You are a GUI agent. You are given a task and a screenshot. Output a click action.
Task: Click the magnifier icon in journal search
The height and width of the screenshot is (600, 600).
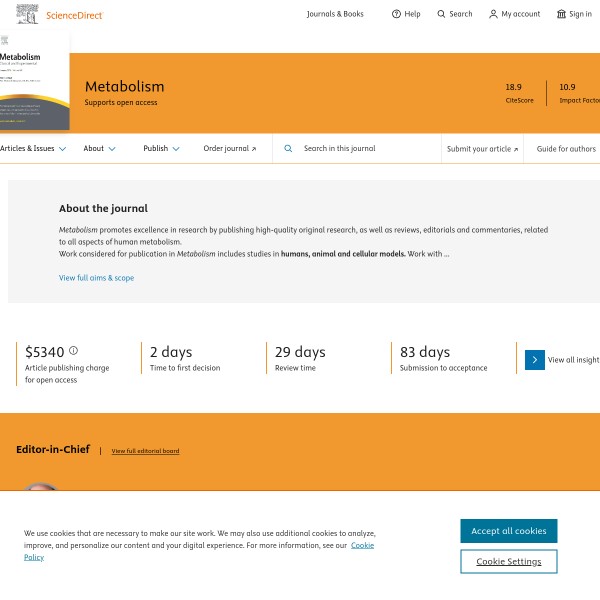288,149
